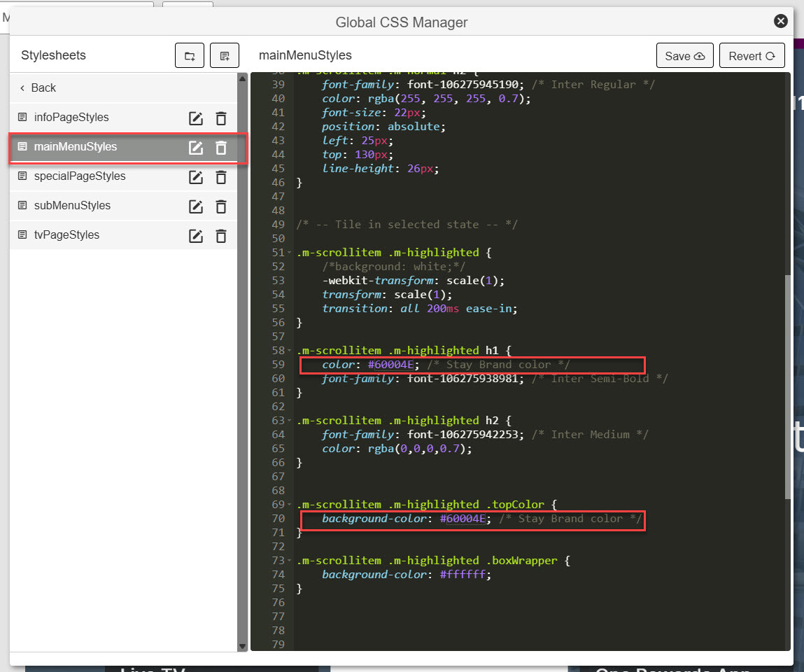Click the add new stylesheet icon
The width and height of the screenshot is (804, 672).
(225, 56)
